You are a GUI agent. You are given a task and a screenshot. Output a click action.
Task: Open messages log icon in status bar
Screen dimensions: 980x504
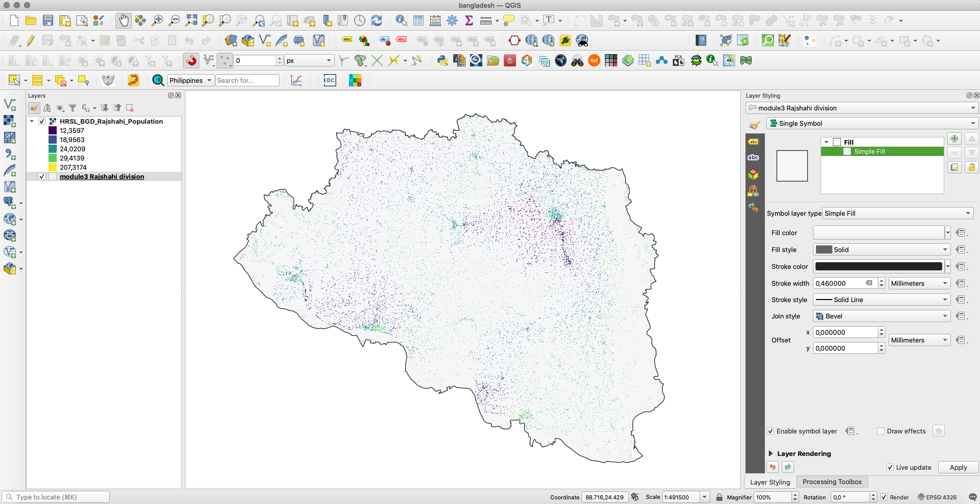972,497
